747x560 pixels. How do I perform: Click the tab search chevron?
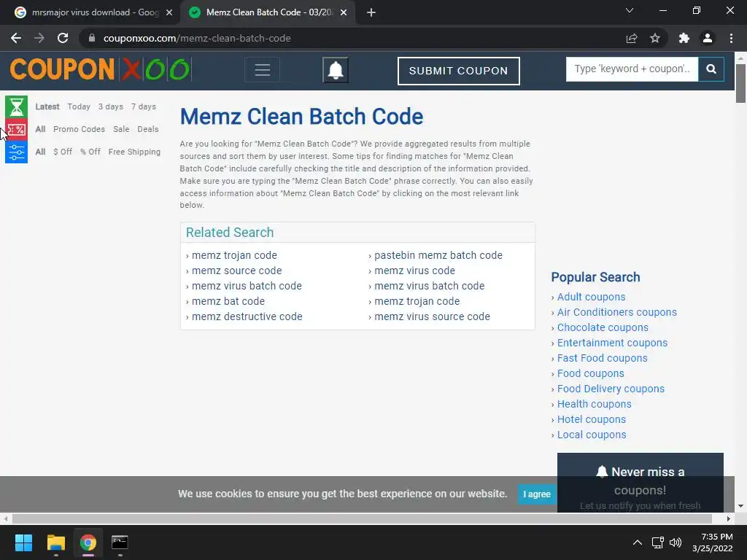pos(630,10)
